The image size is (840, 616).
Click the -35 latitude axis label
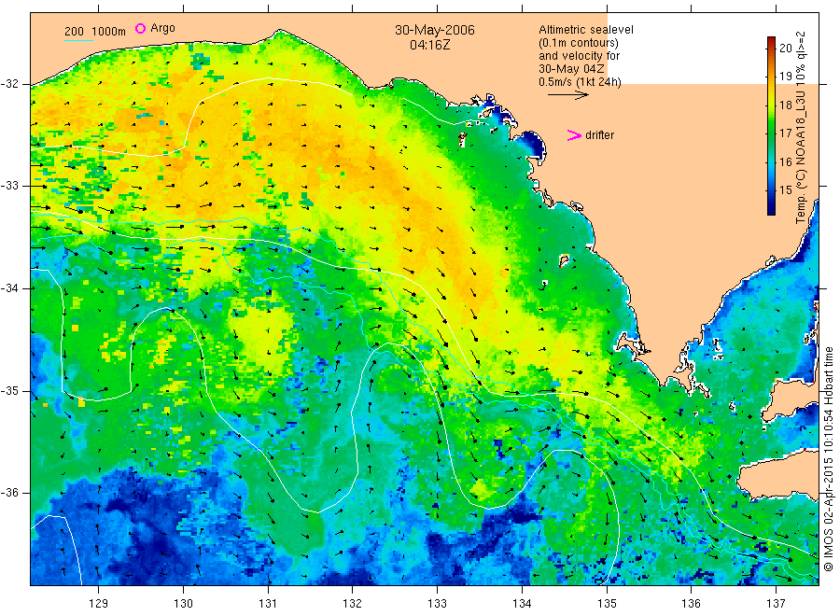click(x=9, y=390)
